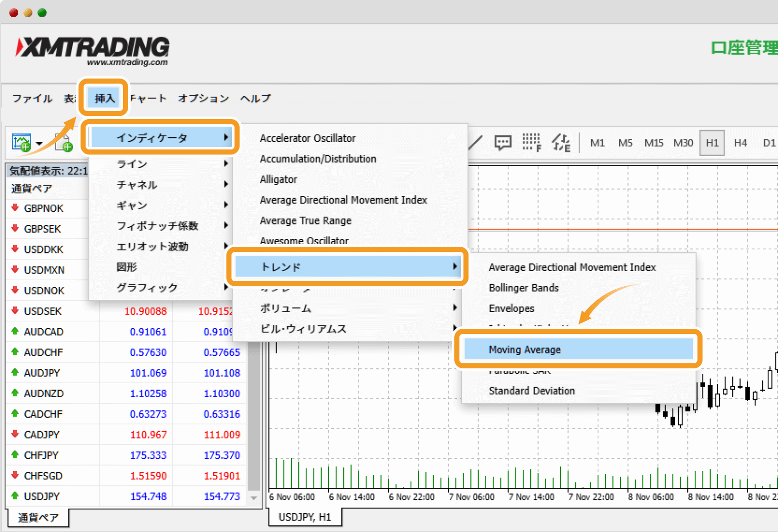Open the ファイル menu
778x532 pixels.
pos(32,98)
